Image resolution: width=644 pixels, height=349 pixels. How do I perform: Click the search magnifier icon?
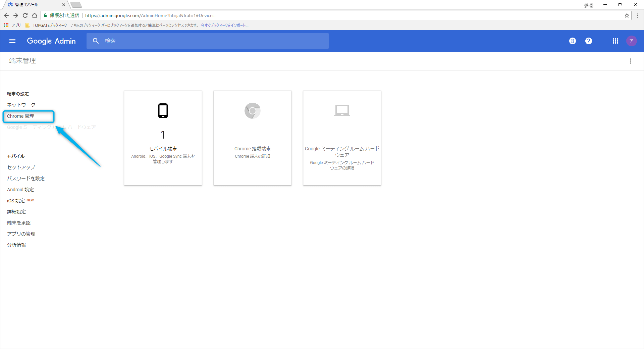pyautogui.click(x=96, y=41)
